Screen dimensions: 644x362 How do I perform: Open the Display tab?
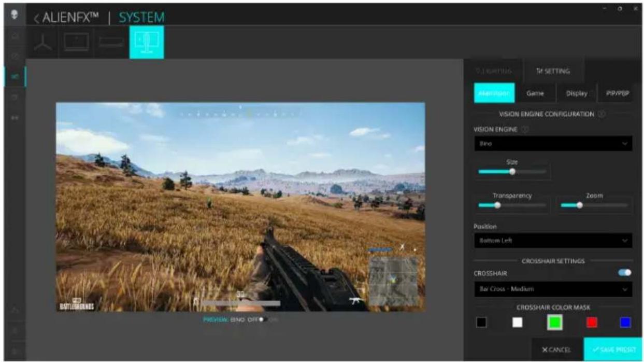coord(576,93)
